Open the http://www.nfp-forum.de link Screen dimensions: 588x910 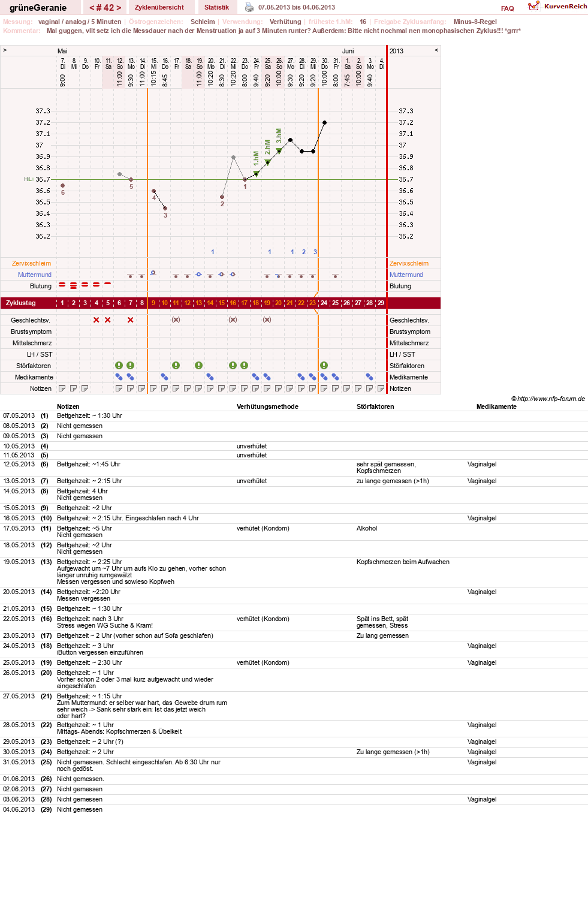point(551,399)
